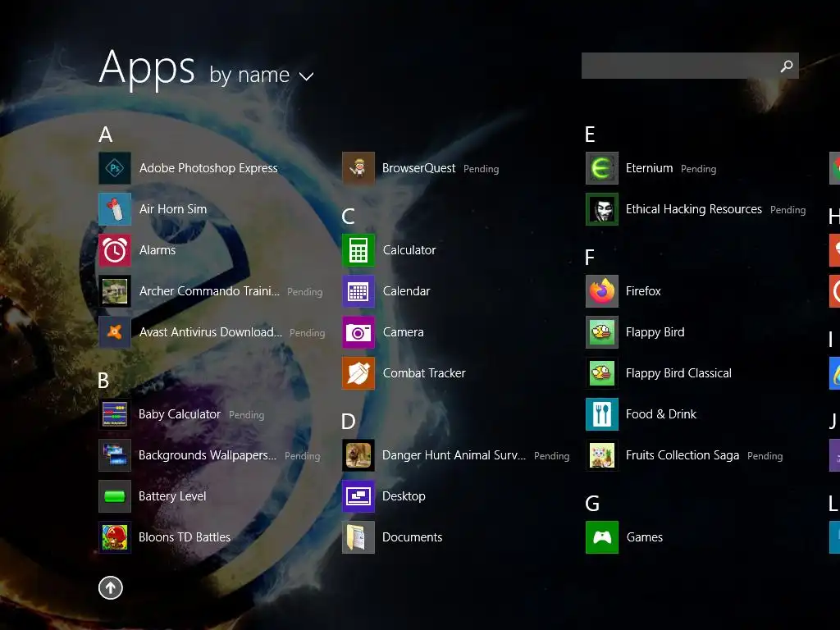This screenshot has height=630, width=840.
Task: Launch Baby Calculator app icon
Action: point(115,414)
